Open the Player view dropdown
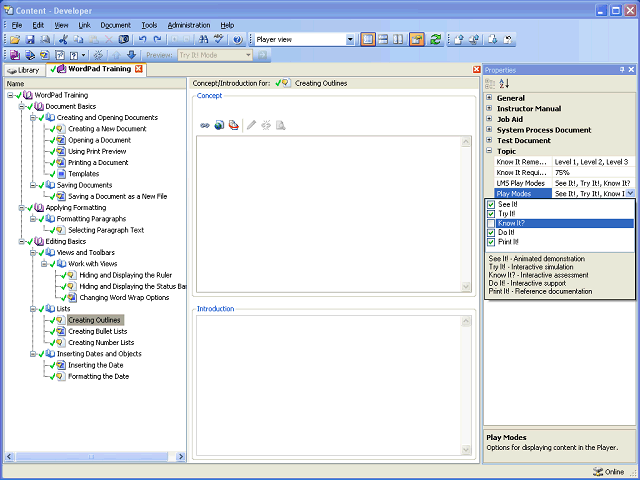 tap(350, 40)
